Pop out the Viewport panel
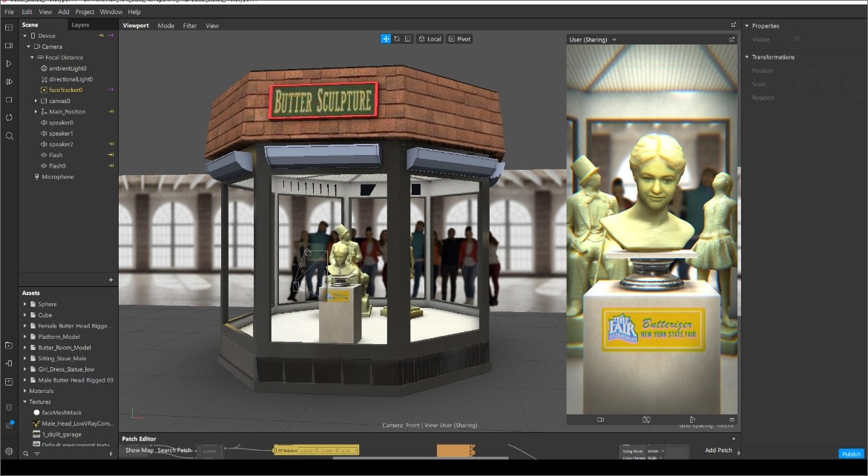This screenshot has height=476, width=868. [x=734, y=25]
